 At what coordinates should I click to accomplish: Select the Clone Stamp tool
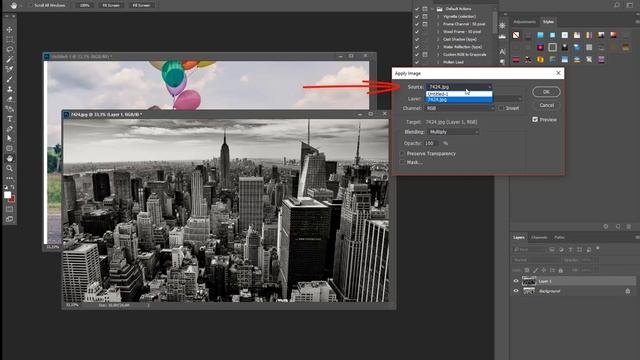[x=9, y=89]
